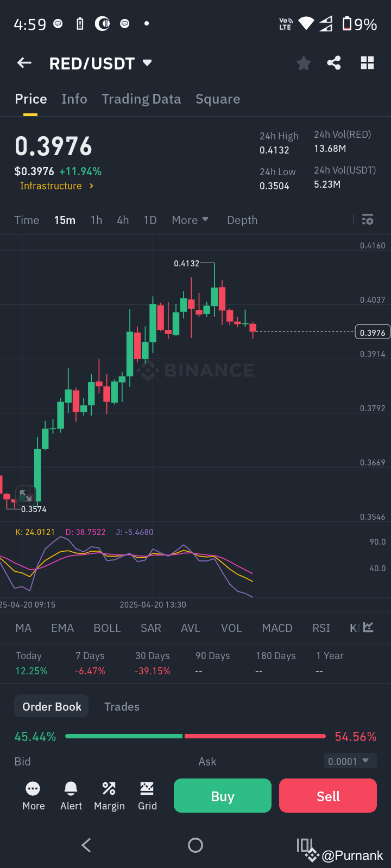Toggle the BOLL indicator
Image resolution: width=391 pixels, height=868 pixels.
tap(107, 628)
